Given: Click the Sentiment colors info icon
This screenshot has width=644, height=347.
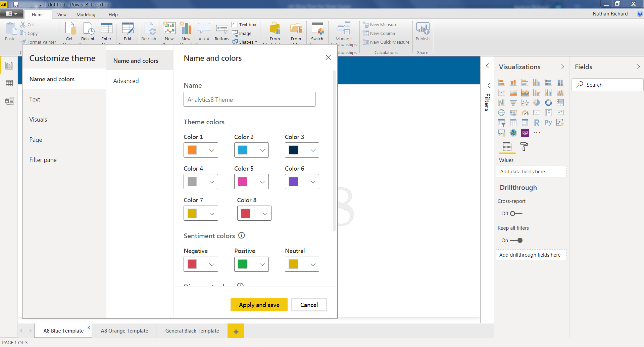Looking at the screenshot, I should point(241,235).
